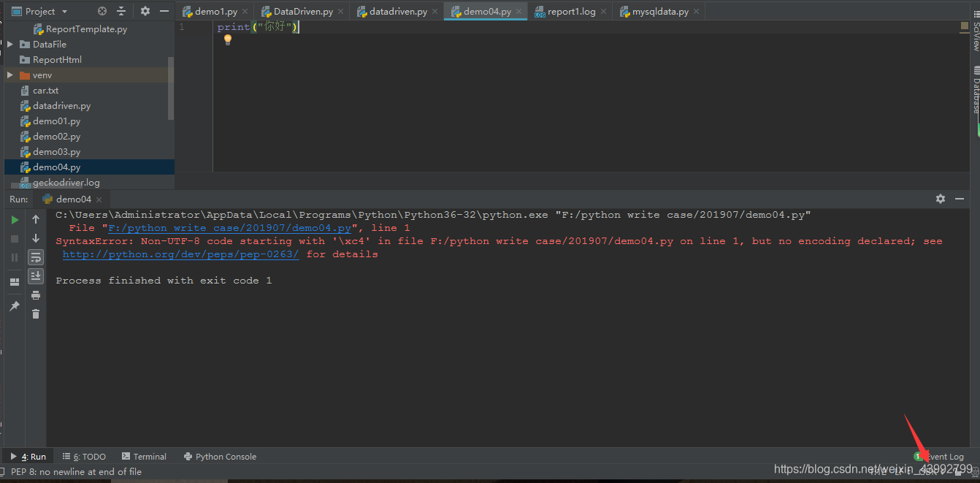This screenshot has height=483, width=980.
Task: Click the Project tree vertical scrollbar
Action: pos(171,88)
